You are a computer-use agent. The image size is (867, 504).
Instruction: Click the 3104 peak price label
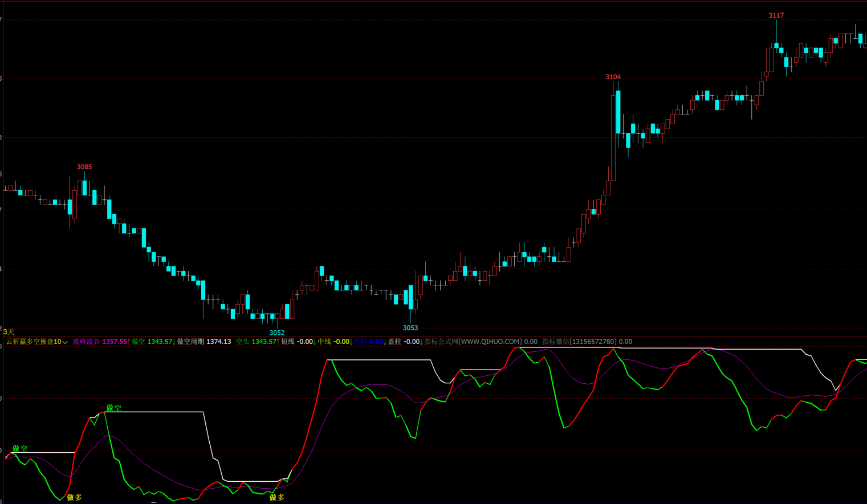pyautogui.click(x=613, y=77)
